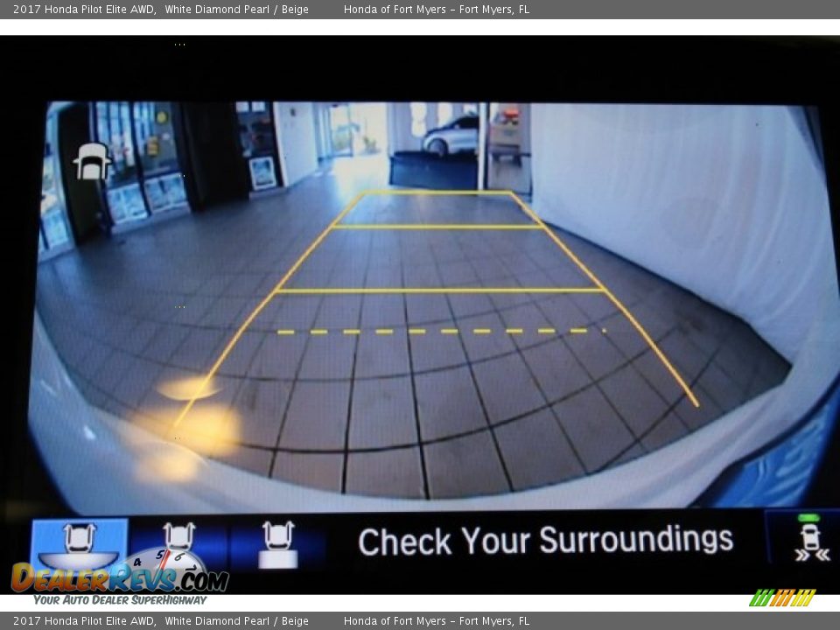This screenshot has height=630, width=840.
Task: Switch to top-down rear view camera mode
Action: pyautogui.click(x=278, y=544)
